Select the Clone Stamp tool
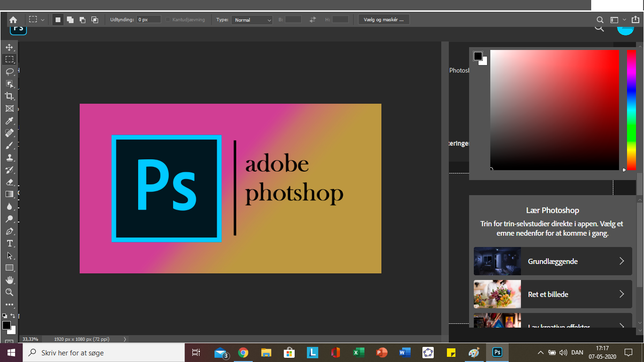This screenshot has width=644, height=362. click(9, 157)
